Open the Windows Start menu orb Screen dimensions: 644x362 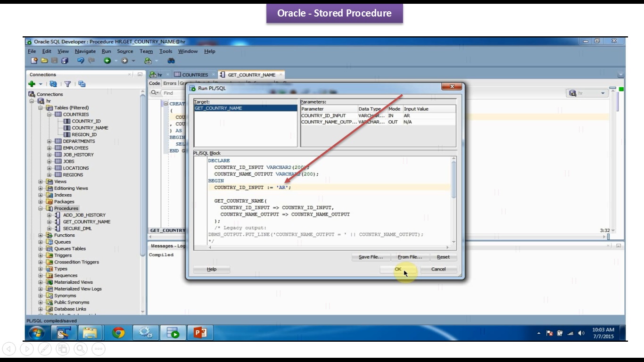(x=37, y=333)
